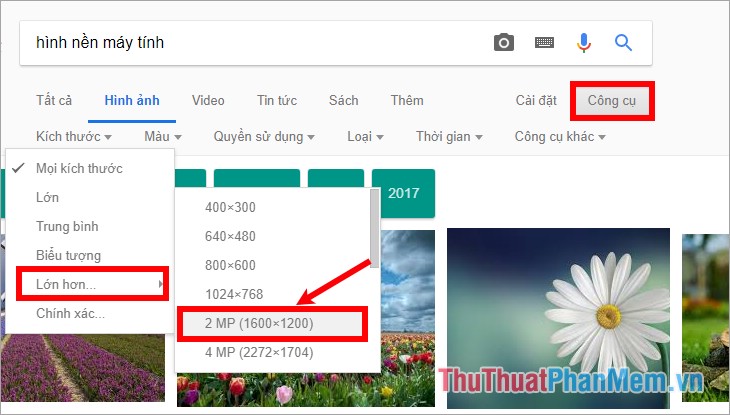Screen dimensions: 730x415
Task: Open the purple flower field thumbnail
Action: [x=82, y=367]
